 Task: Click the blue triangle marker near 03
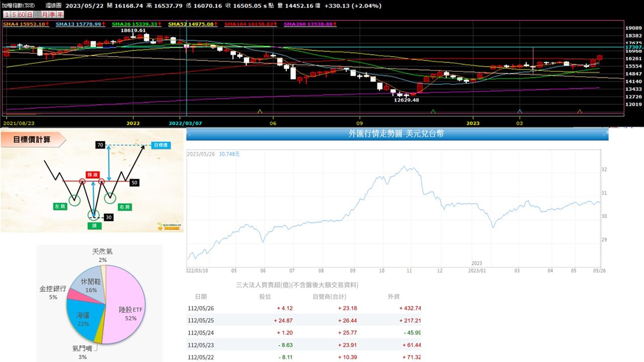[x=520, y=112]
